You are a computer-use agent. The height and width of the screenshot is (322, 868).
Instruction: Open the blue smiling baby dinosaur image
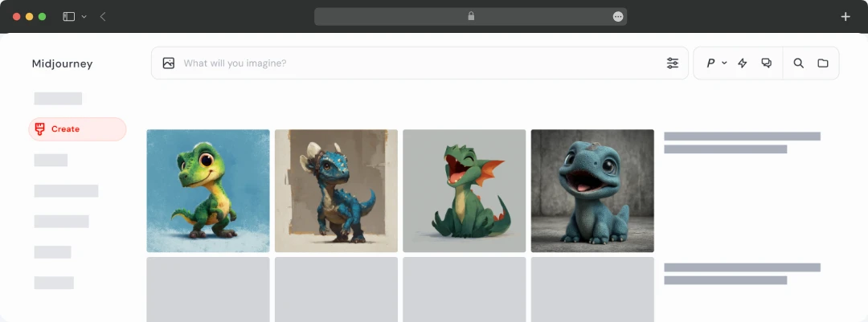point(592,191)
